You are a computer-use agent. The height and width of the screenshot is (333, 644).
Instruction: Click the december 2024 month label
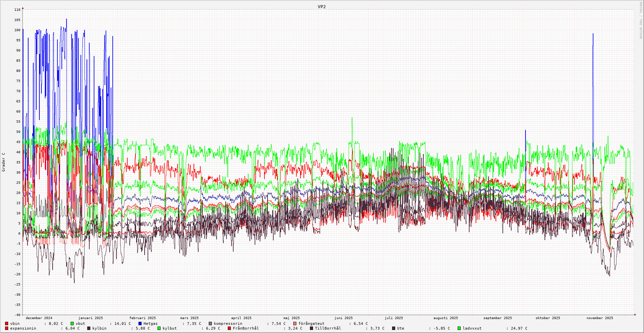(x=39, y=318)
